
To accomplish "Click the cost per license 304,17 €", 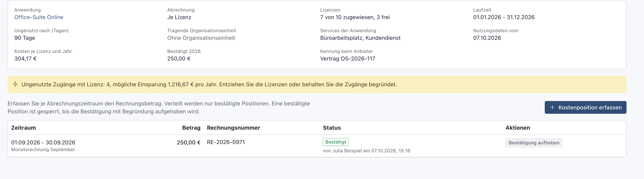I will [x=25, y=59].
